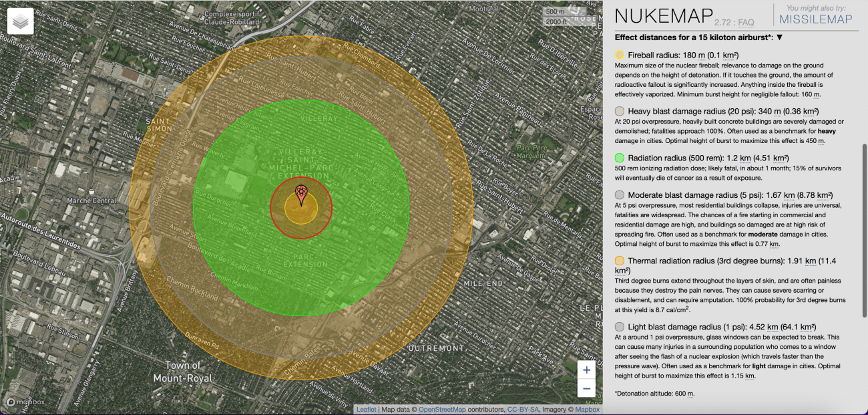
Task: Click the Mapbox logo in map corner
Action: click(x=26, y=402)
